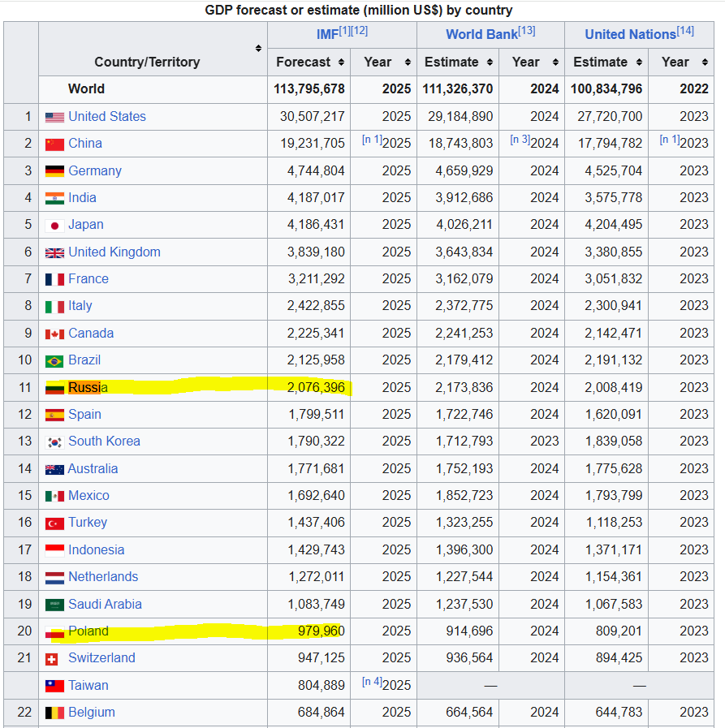Click the table caption GDP forecast or estimate
This screenshot has width=725, height=728.
coord(359,11)
